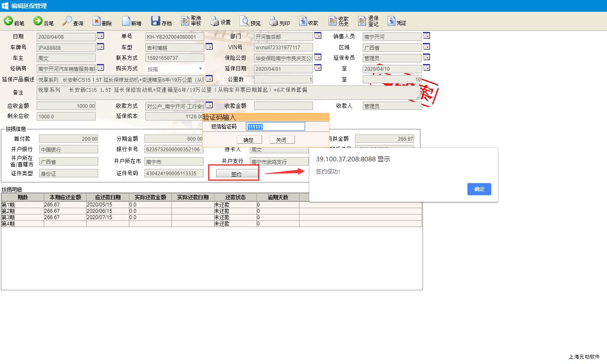The width and height of the screenshot is (607, 364).
Task: Click the 删除 delete icon
Action: pos(96,21)
